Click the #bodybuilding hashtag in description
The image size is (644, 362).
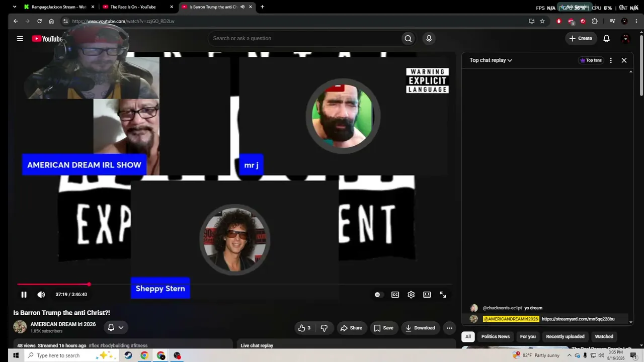coord(115,346)
